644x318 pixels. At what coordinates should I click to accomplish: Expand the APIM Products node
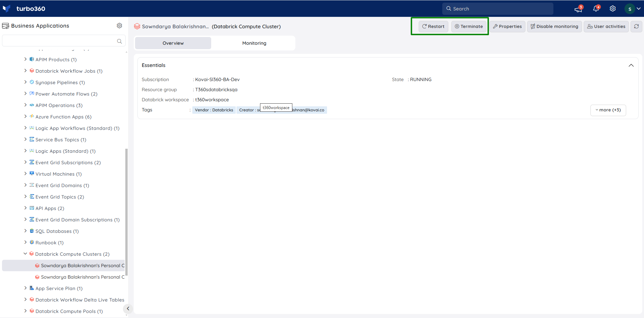point(25,59)
